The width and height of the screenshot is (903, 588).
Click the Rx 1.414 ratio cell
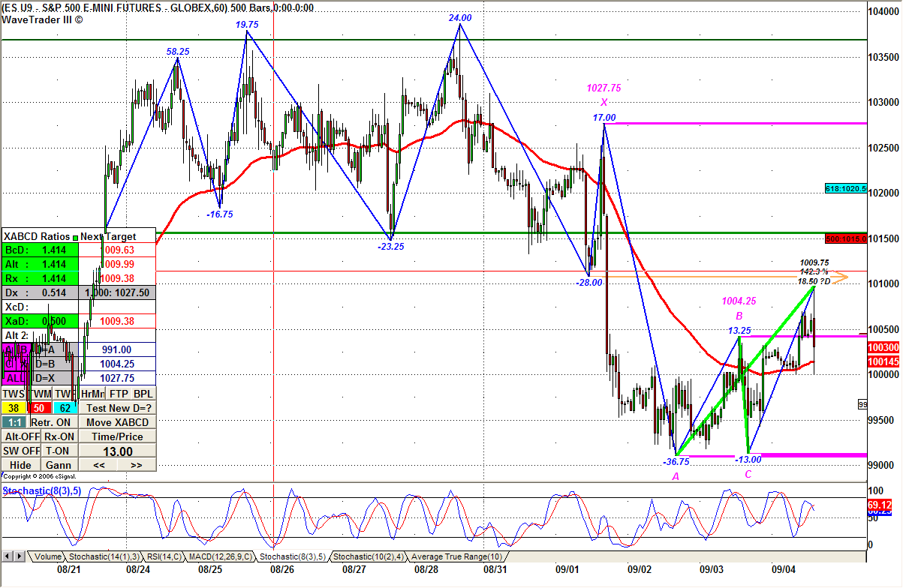tap(40, 278)
